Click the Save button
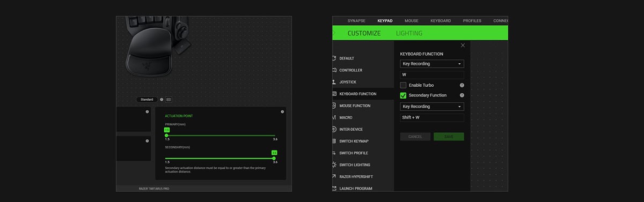The image size is (644, 202). click(449, 137)
